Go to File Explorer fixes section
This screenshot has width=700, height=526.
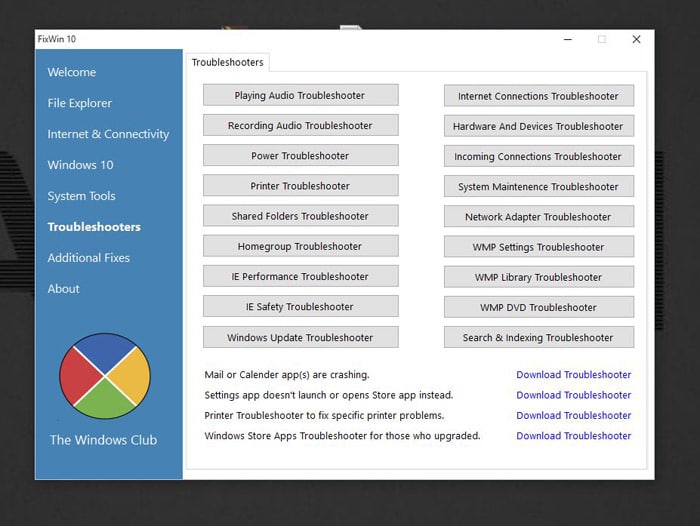pyautogui.click(x=80, y=103)
